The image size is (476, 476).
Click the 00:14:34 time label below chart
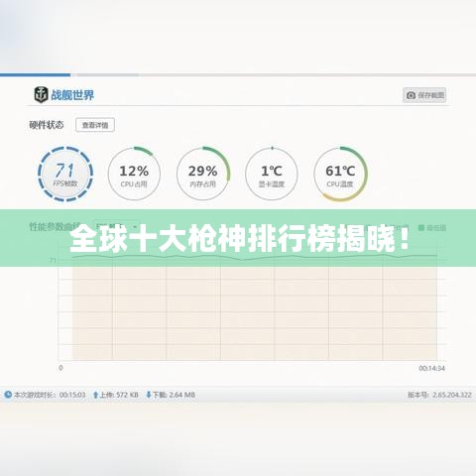pyautogui.click(x=431, y=368)
